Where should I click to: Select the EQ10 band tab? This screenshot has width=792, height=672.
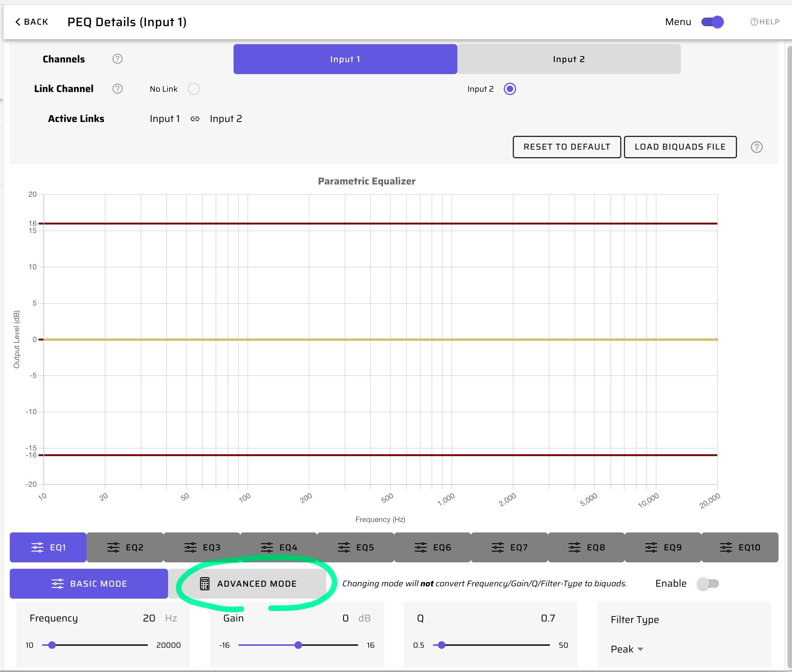[x=739, y=547]
